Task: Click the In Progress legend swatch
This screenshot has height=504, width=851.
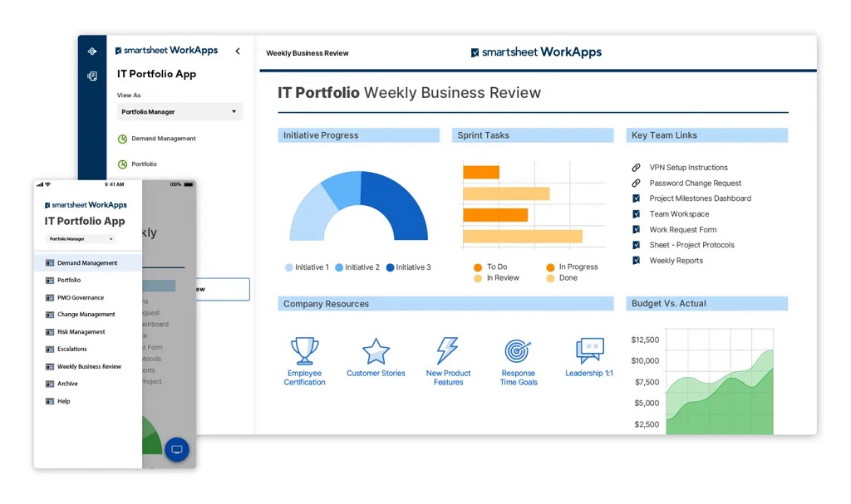Action: pyautogui.click(x=550, y=267)
